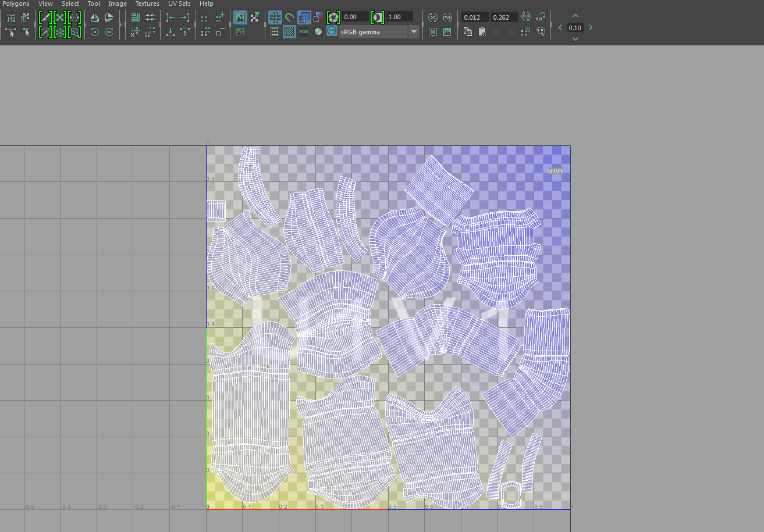Nudge UVs left with the arrow
The width and height of the screenshot is (764, 532).
pos(560,27)
